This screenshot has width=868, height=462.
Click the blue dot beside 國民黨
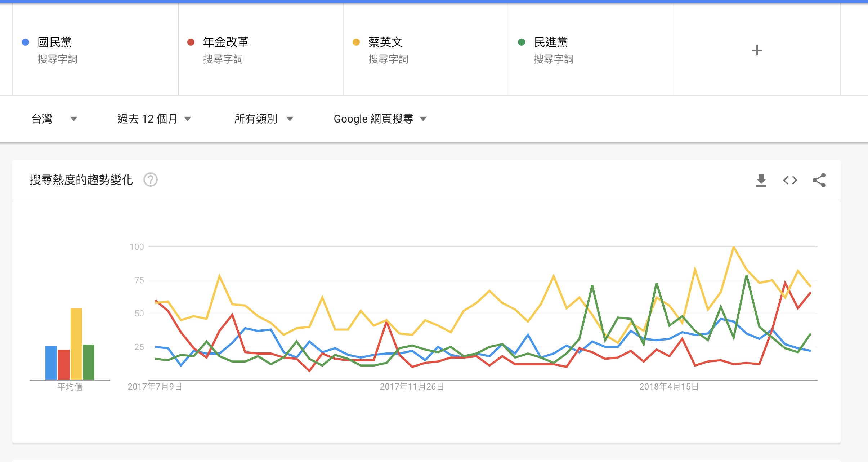26,42
